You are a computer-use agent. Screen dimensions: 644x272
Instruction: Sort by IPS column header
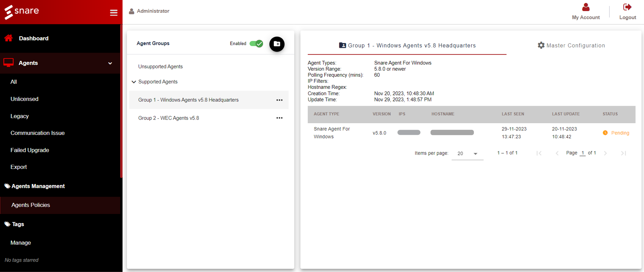[402, 114]
